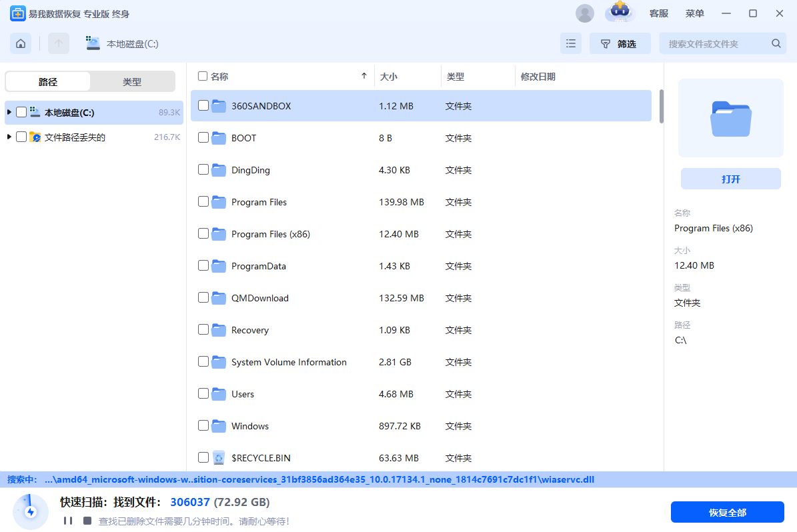This screenshot has height=532, width=797.
Task: Click the 216.7K count in tree
Action: tap(167, 137)
